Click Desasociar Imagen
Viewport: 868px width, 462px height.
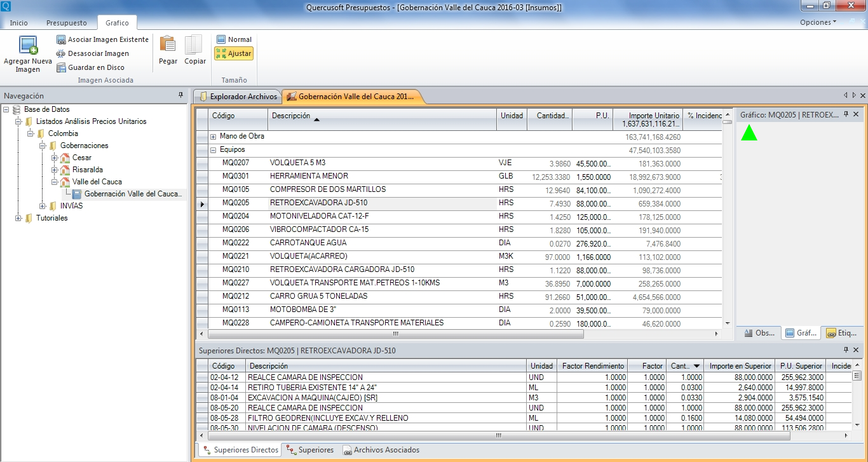93,53
